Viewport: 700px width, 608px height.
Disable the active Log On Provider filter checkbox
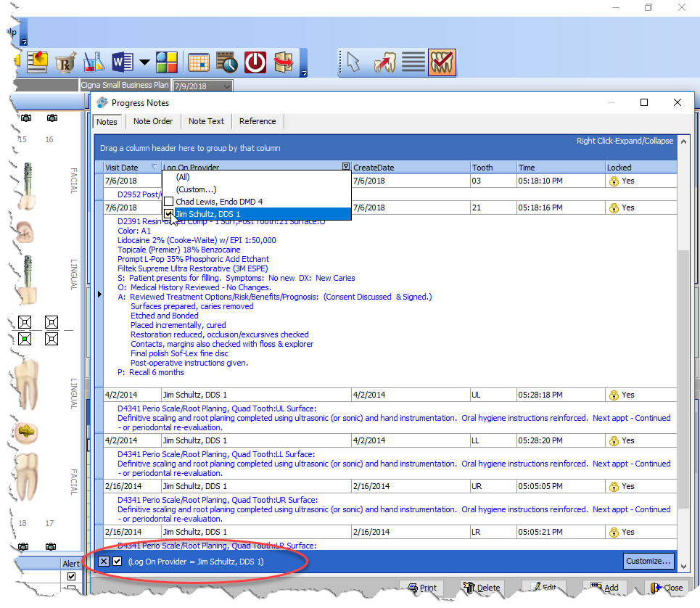click(x=118, y=562)
